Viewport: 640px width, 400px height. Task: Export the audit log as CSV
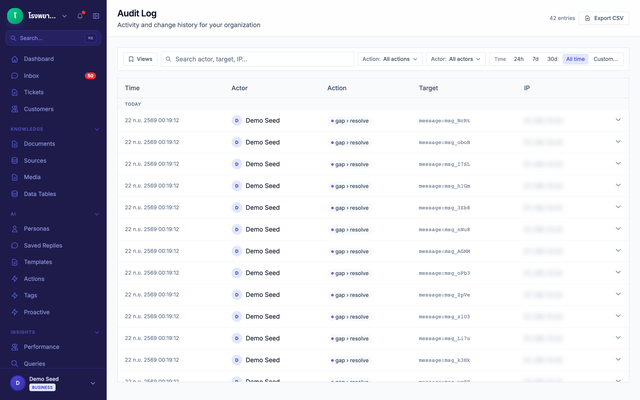click(604, 18)
